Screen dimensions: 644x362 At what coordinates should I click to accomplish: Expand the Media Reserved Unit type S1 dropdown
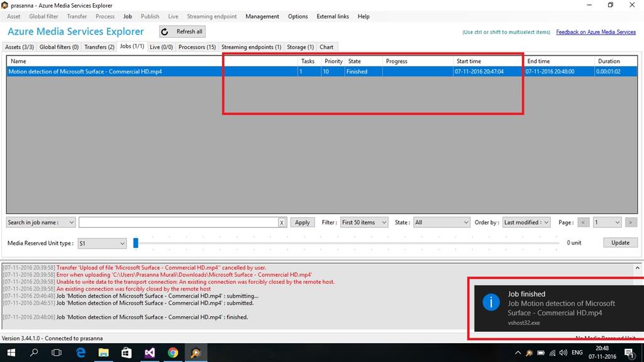tap(102, 244)
